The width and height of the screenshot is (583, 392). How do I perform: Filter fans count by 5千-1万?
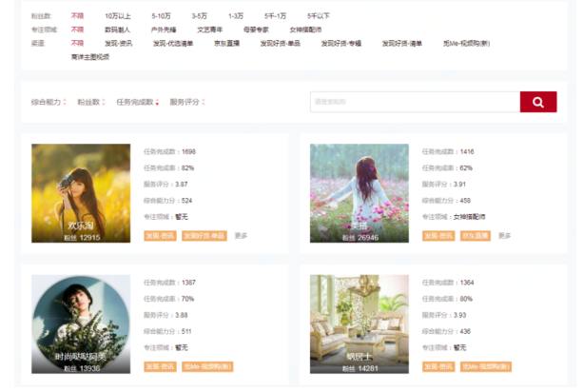pos(275,16)
